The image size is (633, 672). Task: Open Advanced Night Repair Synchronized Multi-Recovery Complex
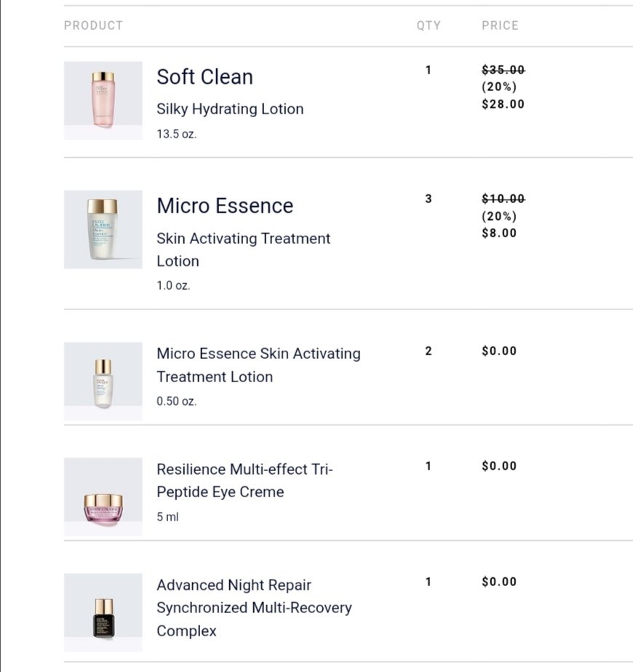(x=254, y=608)
